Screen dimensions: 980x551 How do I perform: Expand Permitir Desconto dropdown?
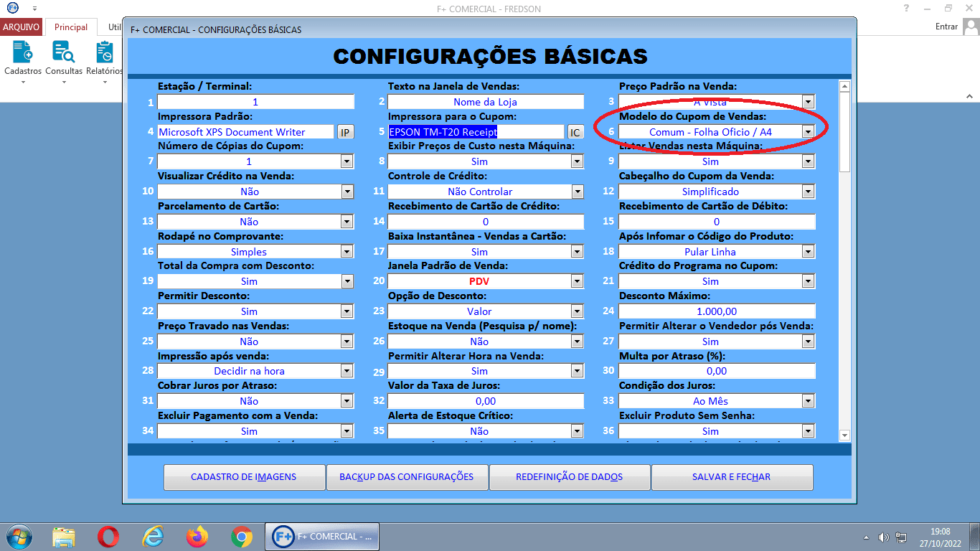(x=347, y=311)
